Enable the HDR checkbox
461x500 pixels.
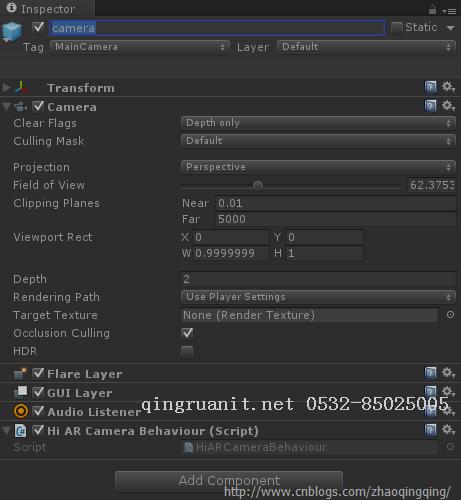187,351
